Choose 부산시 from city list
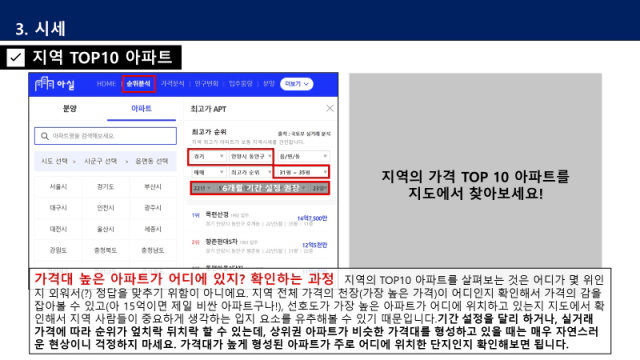 pyautogui.click(x=153, y=187)
